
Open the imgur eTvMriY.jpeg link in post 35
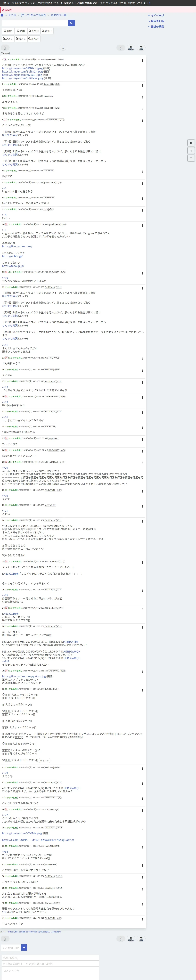(x=22, y=833)
